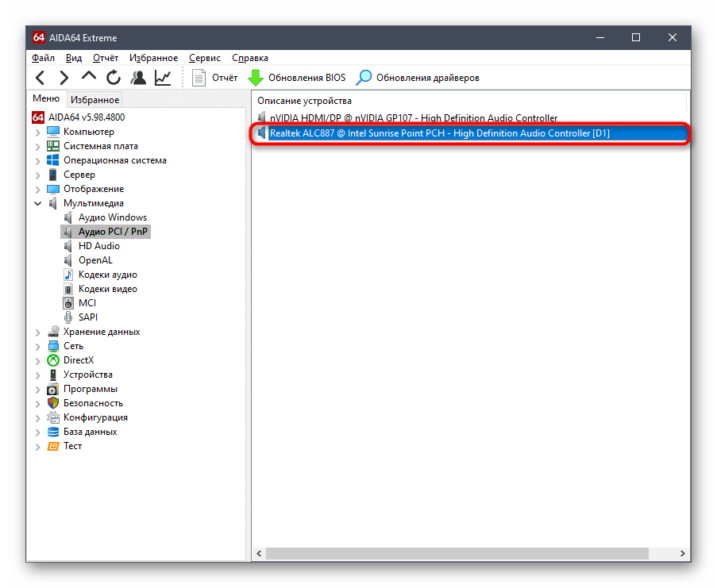
Task: Click the Кодеки видео film icon
Action: click(x=68, y=289)
